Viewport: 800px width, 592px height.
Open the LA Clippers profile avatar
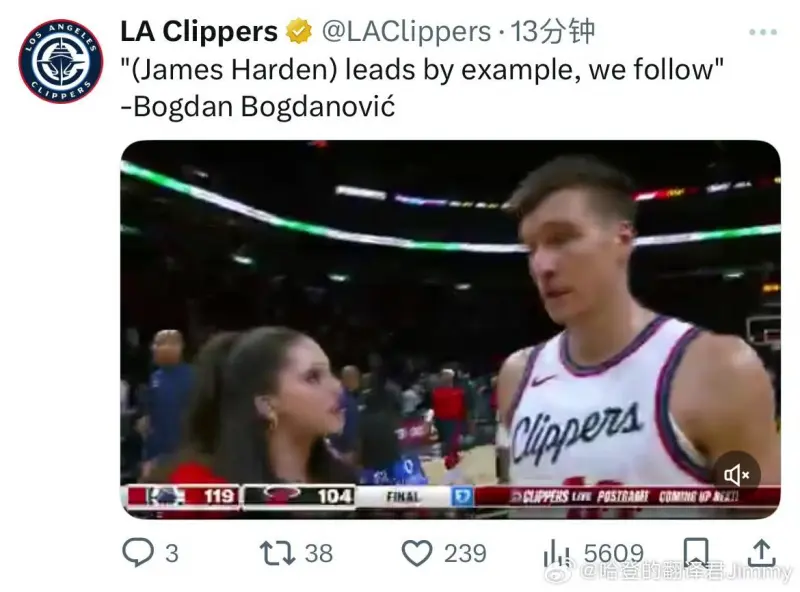61,61
